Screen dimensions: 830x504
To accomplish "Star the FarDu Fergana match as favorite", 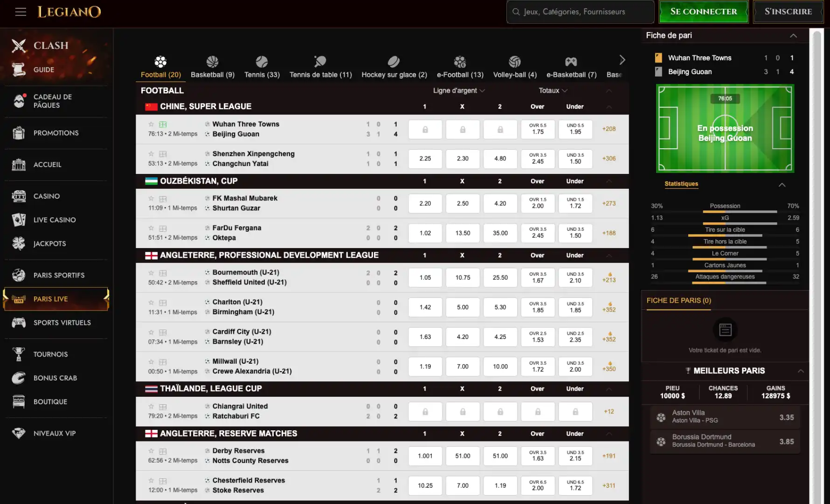I will pyautogui.click(x=151, y=228).
